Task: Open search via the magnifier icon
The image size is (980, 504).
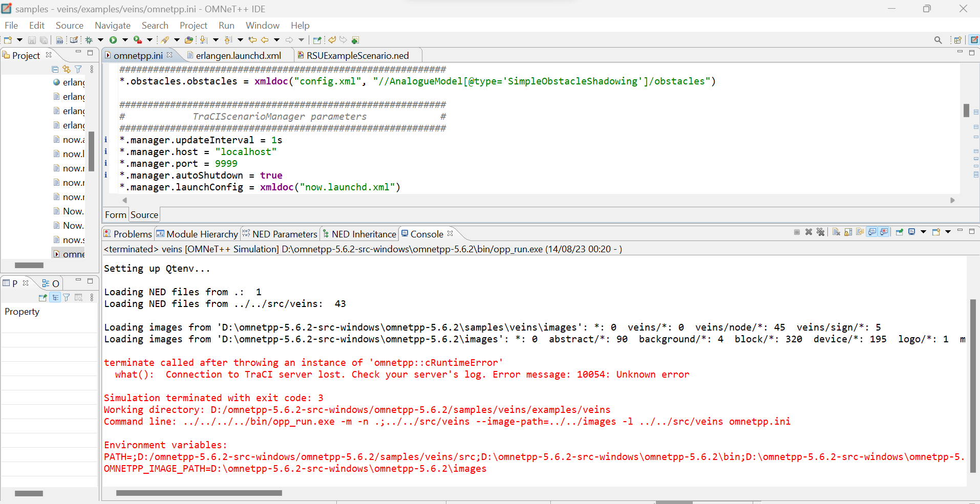Action: pyautogui.click(x=939, y=39)
